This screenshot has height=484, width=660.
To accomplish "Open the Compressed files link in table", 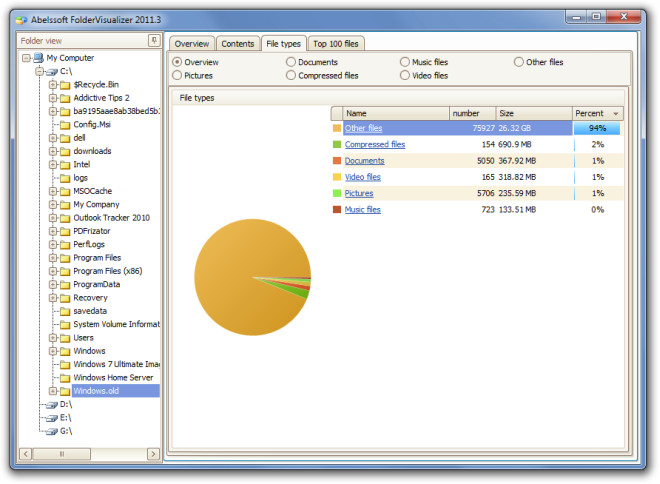I will tap(375, 144).
